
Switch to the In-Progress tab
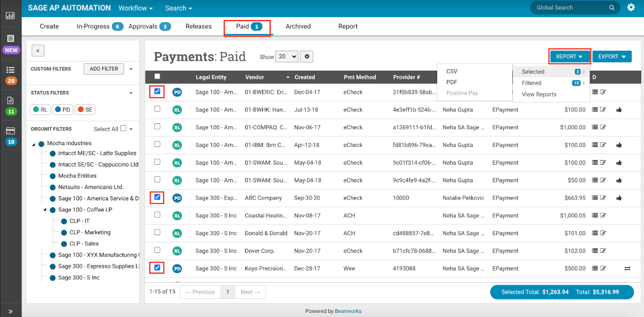[x=100, y=27]
